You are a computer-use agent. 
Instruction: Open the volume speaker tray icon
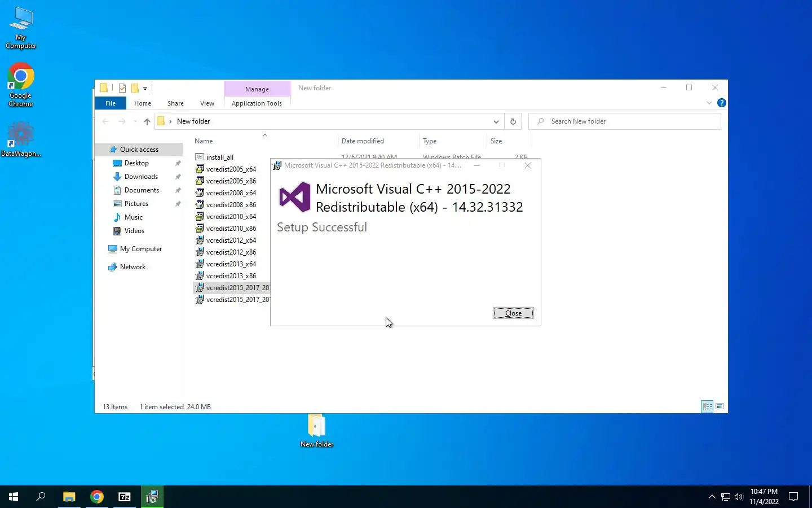(739, 497)
